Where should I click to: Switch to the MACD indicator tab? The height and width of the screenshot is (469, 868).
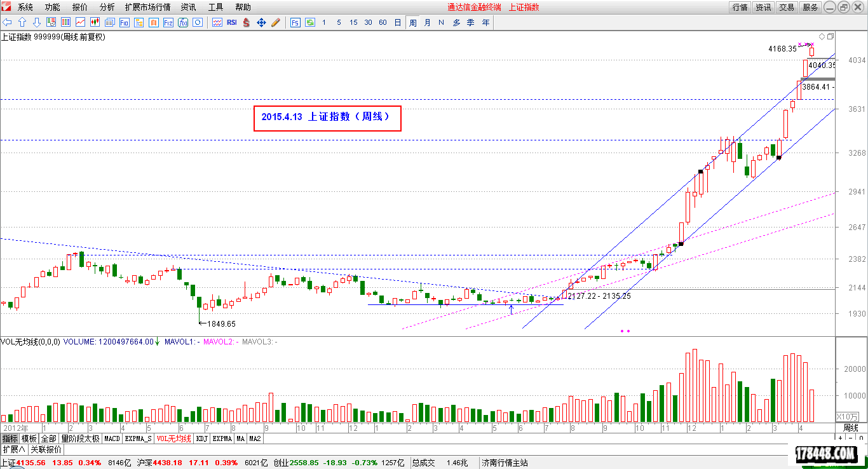(x=112, y=438)
